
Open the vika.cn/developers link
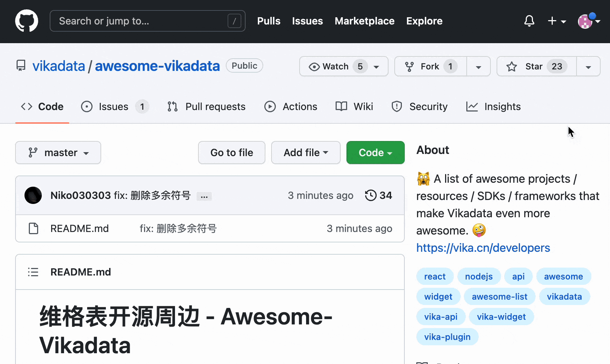pos(483,248)
